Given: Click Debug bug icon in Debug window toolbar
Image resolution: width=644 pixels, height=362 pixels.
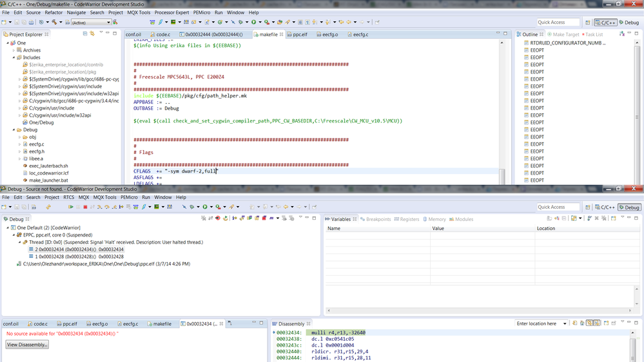Looking at the screenshot, I should (192, 207).
